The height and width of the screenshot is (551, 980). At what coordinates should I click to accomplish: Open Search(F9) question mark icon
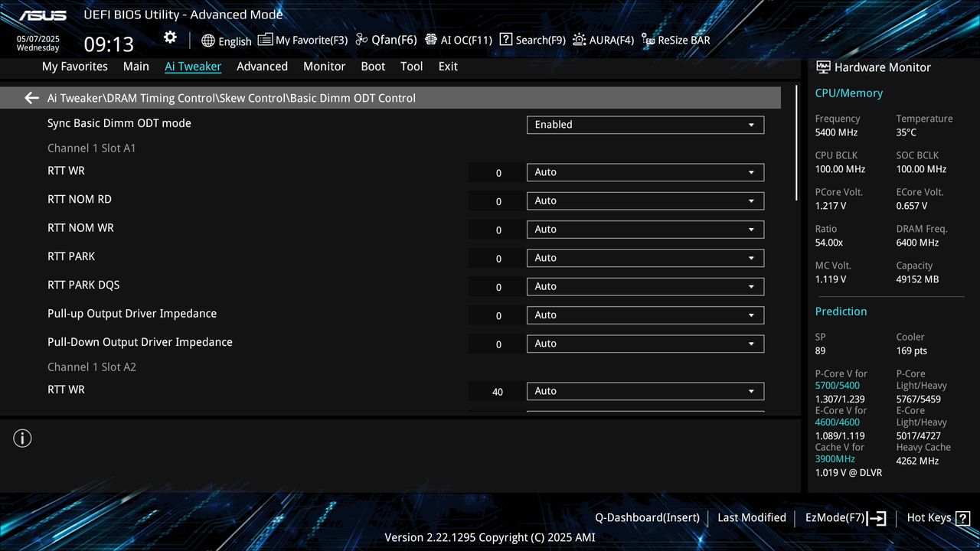(506, 40)
